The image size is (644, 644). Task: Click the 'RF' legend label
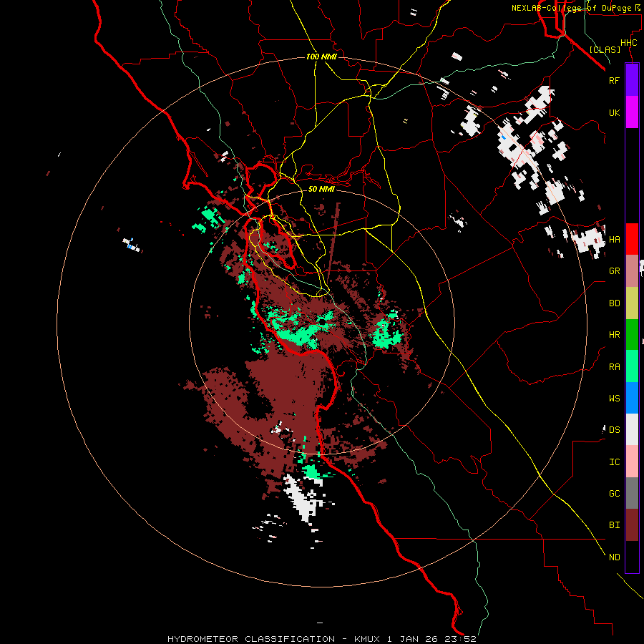[x=614, y=80]
